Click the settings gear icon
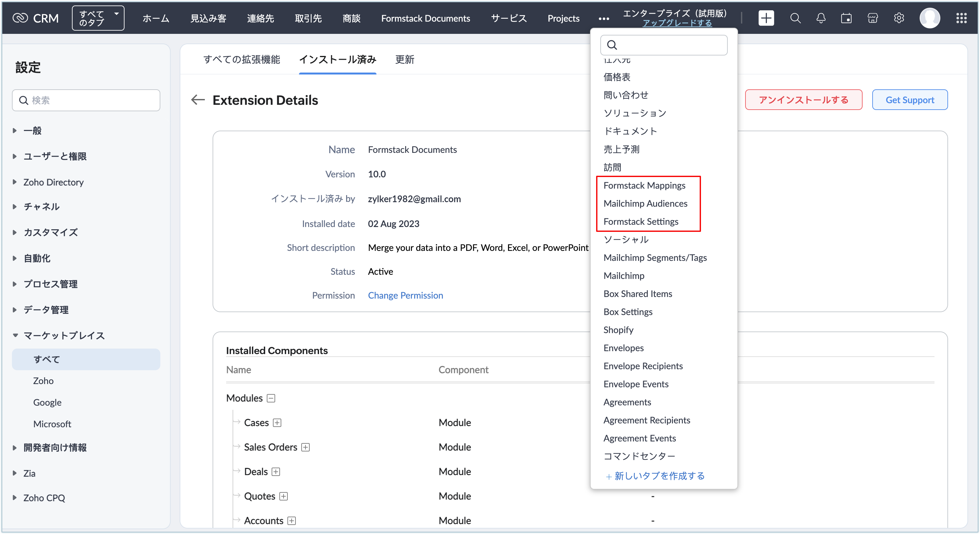The height and width of the screenshot is (534, 980). click(x=899, y=18)
